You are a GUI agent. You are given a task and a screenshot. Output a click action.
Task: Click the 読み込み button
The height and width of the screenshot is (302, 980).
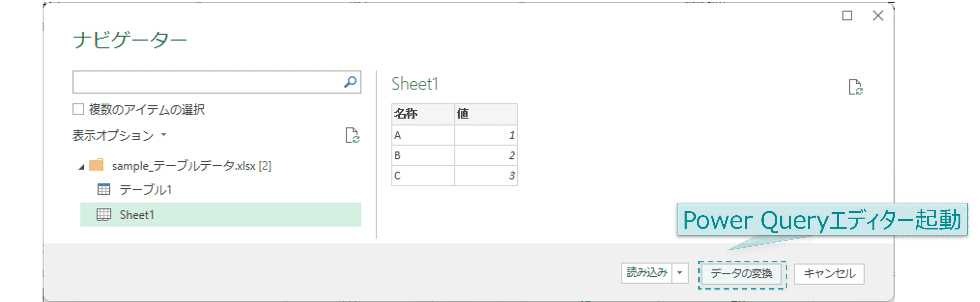(646, 273)
